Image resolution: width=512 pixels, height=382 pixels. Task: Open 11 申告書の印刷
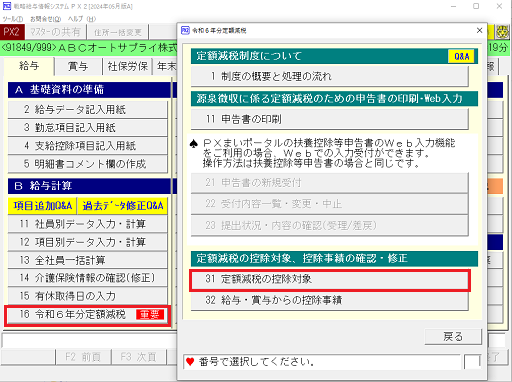tap(329, 119)
